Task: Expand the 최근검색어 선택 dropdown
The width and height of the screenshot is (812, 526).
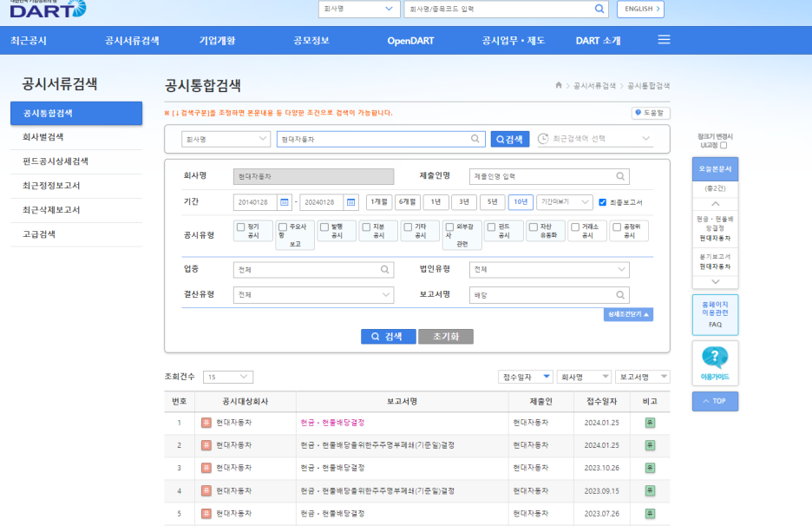Action: pos(595,138)
